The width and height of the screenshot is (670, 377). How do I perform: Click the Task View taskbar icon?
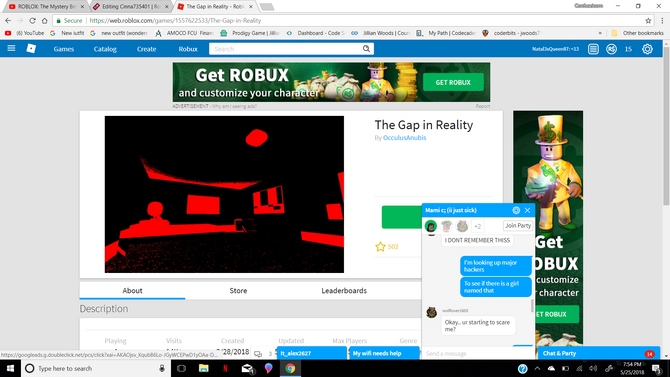[181, 368]
